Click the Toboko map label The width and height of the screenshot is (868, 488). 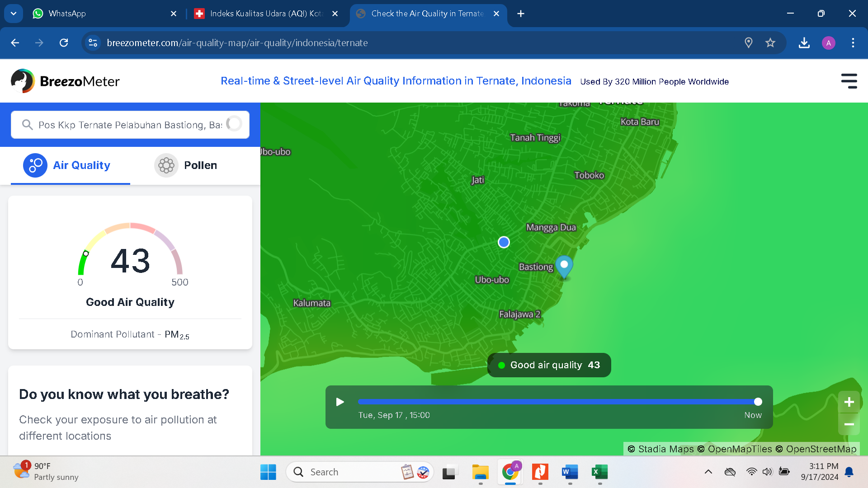pyautogui.click(x=589, y=175)
